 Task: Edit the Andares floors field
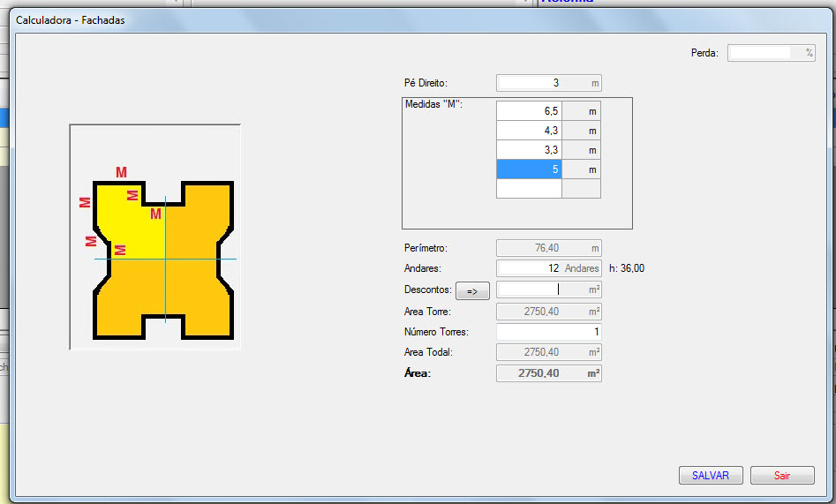coord(548,268)
